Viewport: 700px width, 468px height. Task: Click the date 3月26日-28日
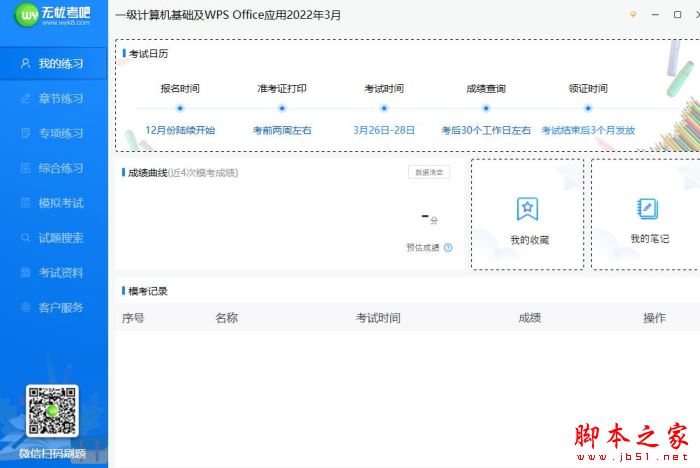384,130
